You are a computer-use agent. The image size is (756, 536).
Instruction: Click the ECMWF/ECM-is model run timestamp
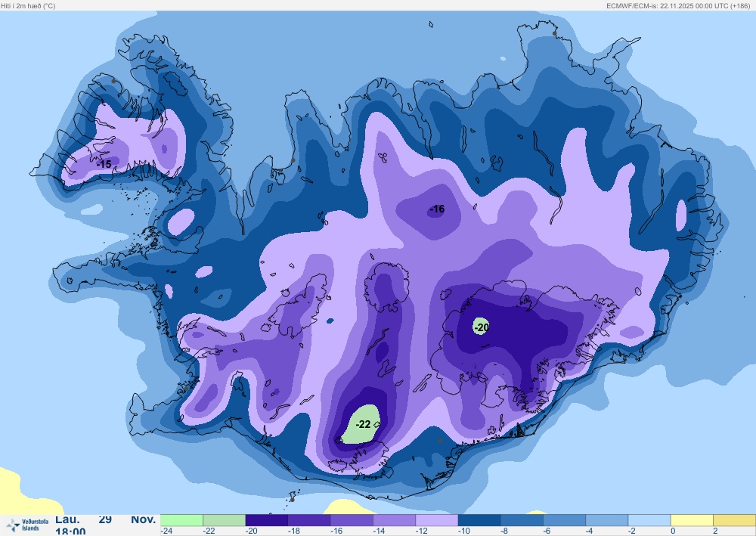(678, 6)
